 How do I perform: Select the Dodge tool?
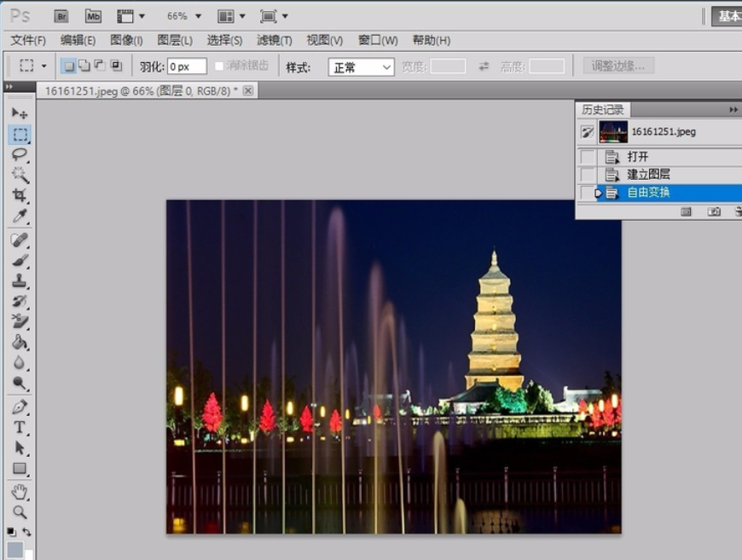tap(20, 383)
